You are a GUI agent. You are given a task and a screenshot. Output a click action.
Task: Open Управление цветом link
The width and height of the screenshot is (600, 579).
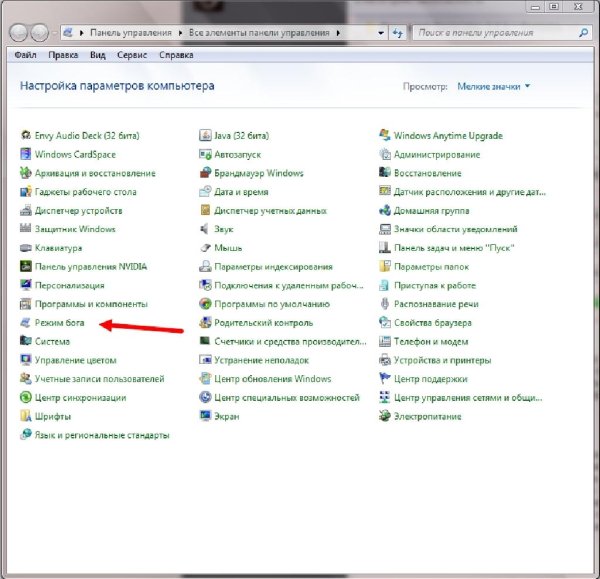(x=75, y=360)
